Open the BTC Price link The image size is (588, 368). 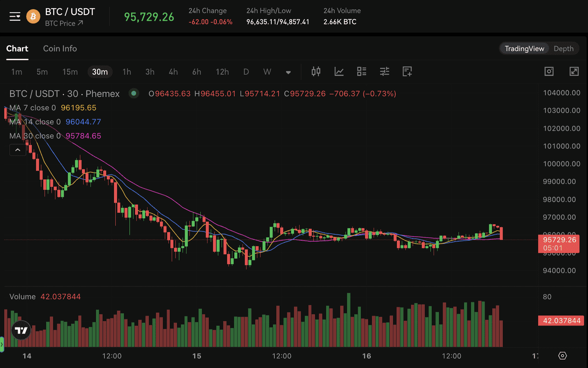pos(64,23)
